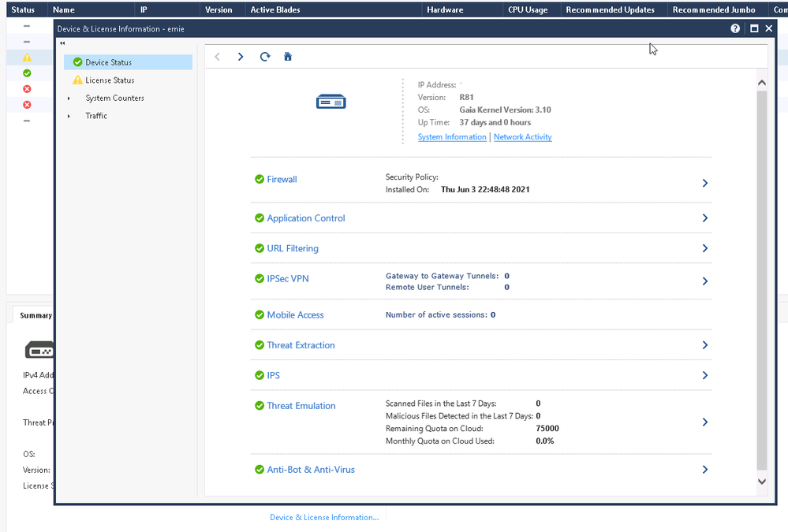
Task: Click the Mobile Access green check icon
Action: (x=260, y=315)
